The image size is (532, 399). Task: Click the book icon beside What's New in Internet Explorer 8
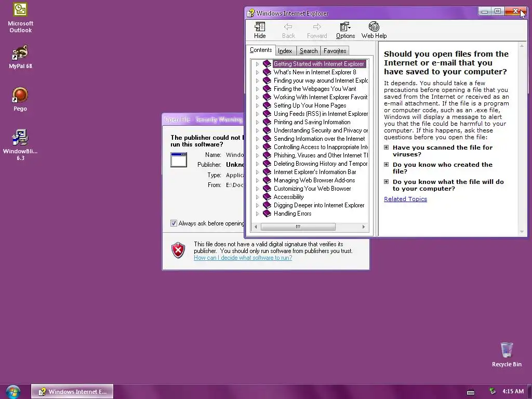point(267,72)
